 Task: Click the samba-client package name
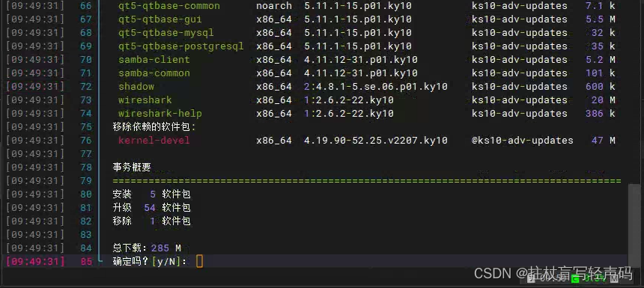[154, 60]
